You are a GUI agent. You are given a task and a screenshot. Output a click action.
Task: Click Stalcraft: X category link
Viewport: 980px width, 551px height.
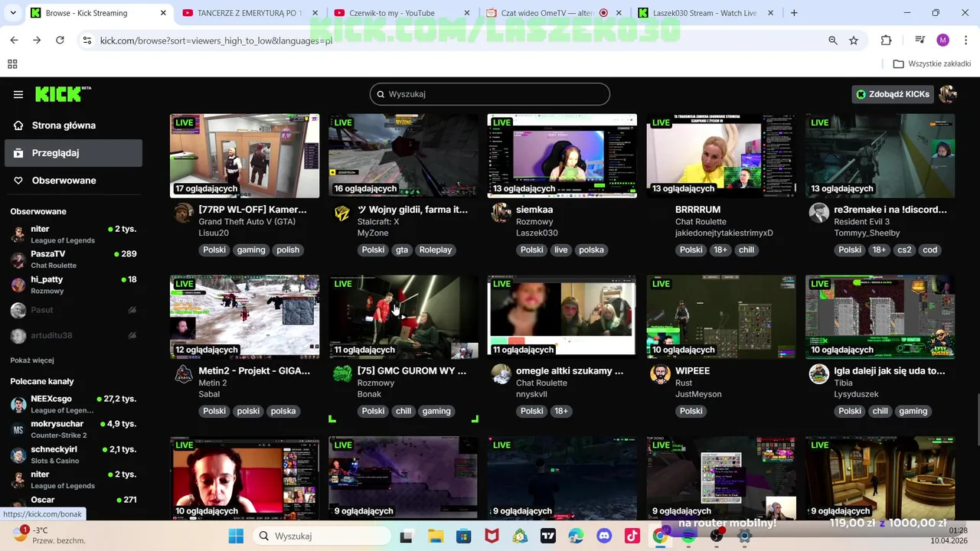pyautogui.click(x=378, y=222)
